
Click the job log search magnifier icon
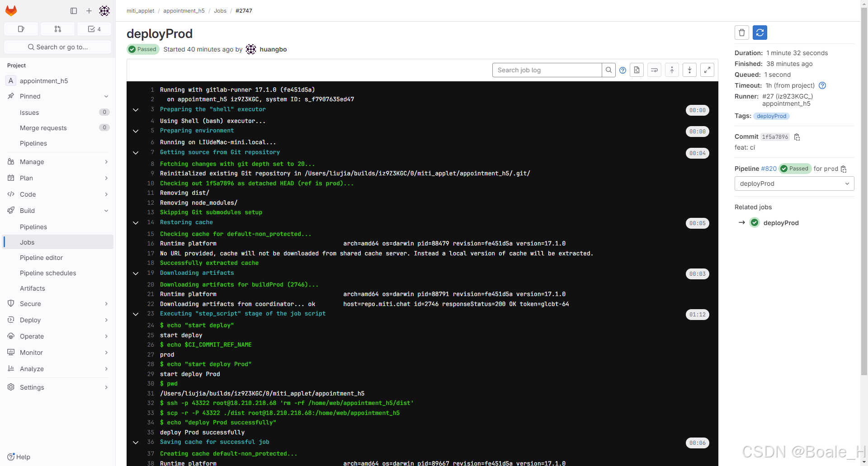(609, 70)
